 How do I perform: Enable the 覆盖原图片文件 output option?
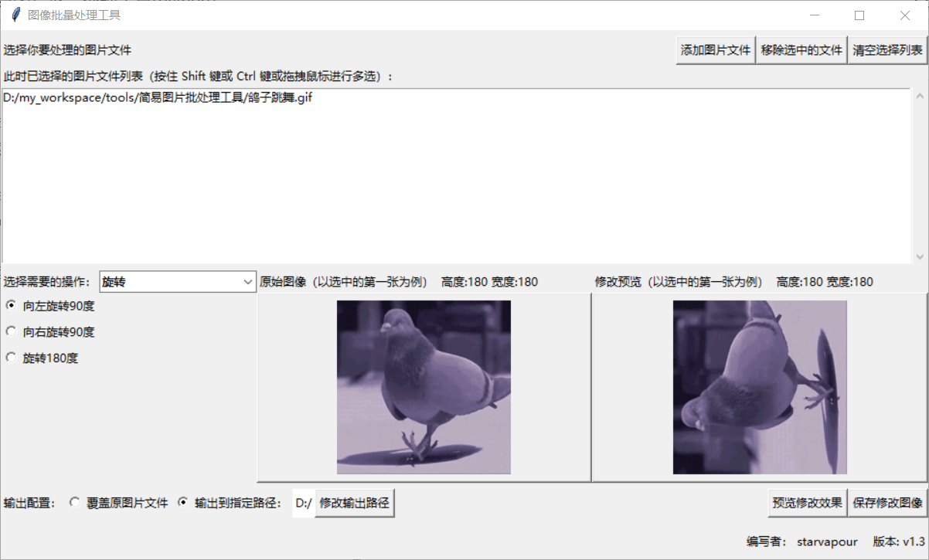click(74, 502)
